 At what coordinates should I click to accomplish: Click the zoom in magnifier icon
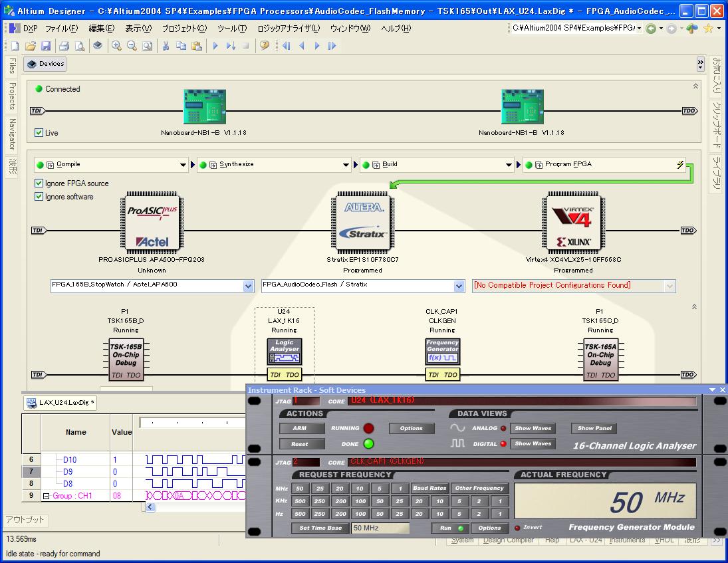pos(116,45)
